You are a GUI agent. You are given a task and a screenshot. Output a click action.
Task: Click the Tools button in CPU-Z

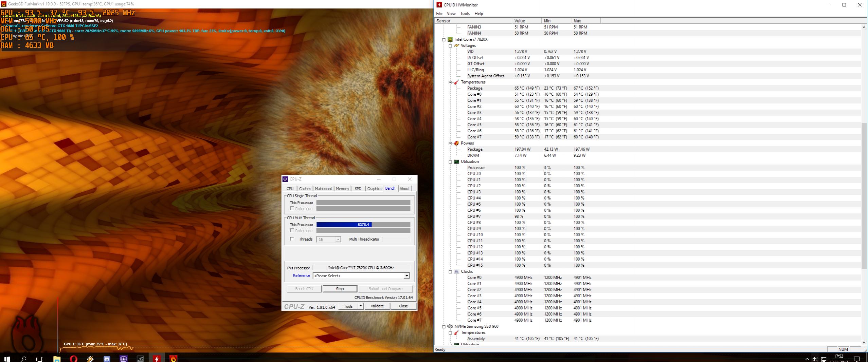(x=348, y=306)
